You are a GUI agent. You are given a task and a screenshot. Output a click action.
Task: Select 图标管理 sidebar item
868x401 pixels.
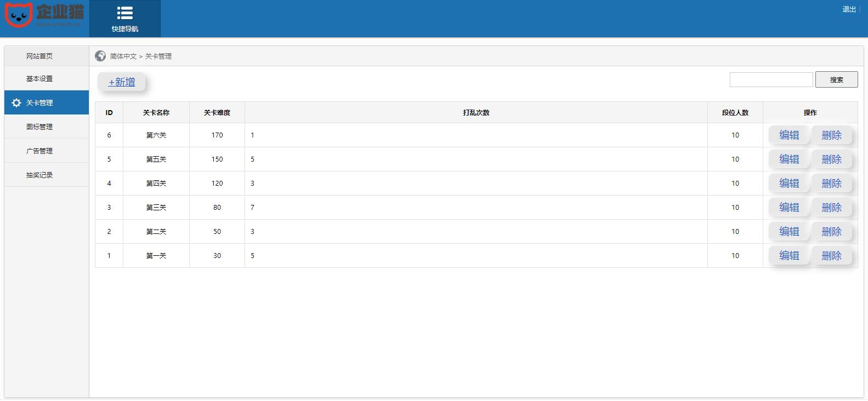pyautogui.click(x=39, y=127)
